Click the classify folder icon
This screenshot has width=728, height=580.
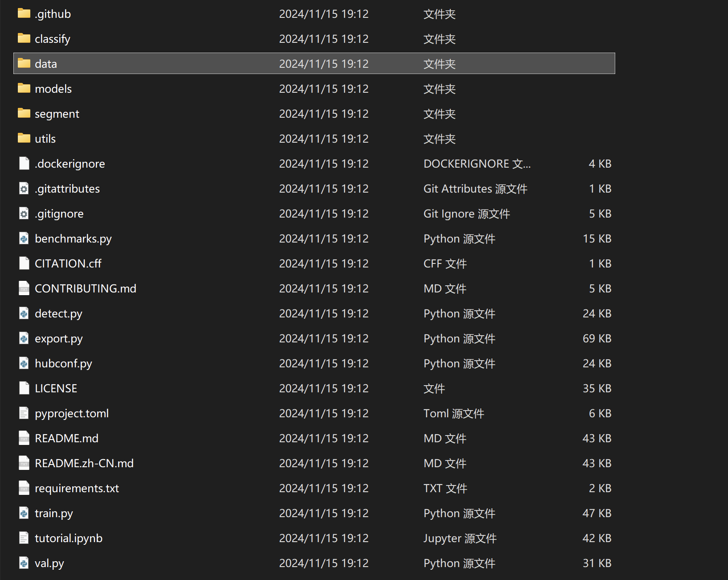tap(24, 39)
